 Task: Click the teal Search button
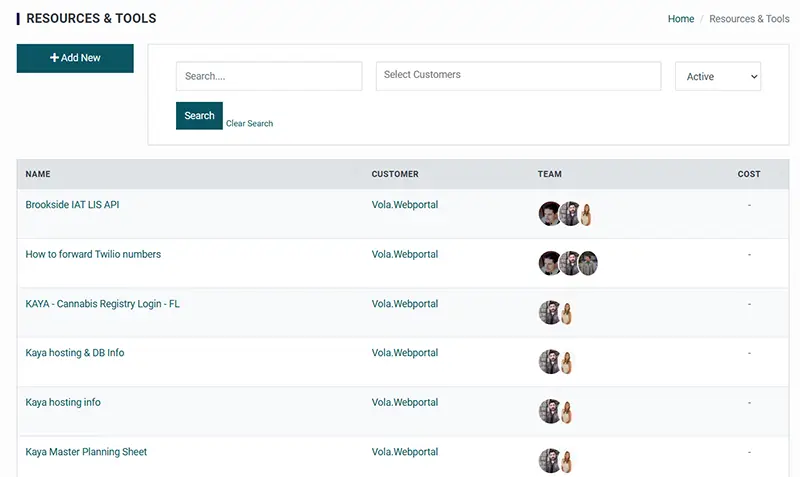[199, 116]
